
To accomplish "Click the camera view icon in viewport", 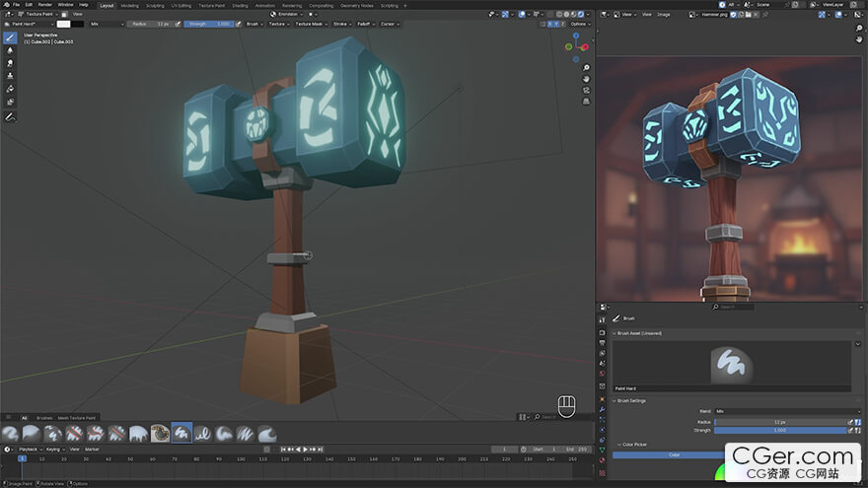I will tap(586, 90).
